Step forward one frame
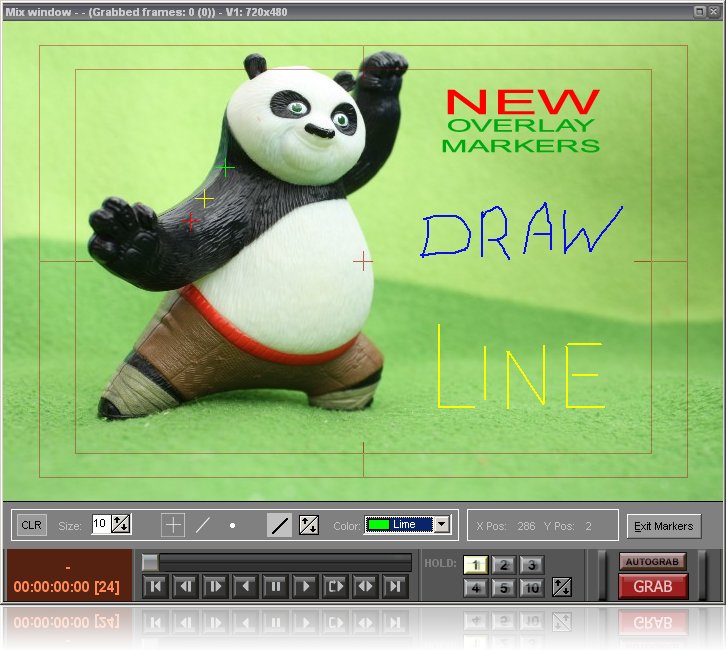This screenshot has height=650, width=726. [x=215, y=587]
